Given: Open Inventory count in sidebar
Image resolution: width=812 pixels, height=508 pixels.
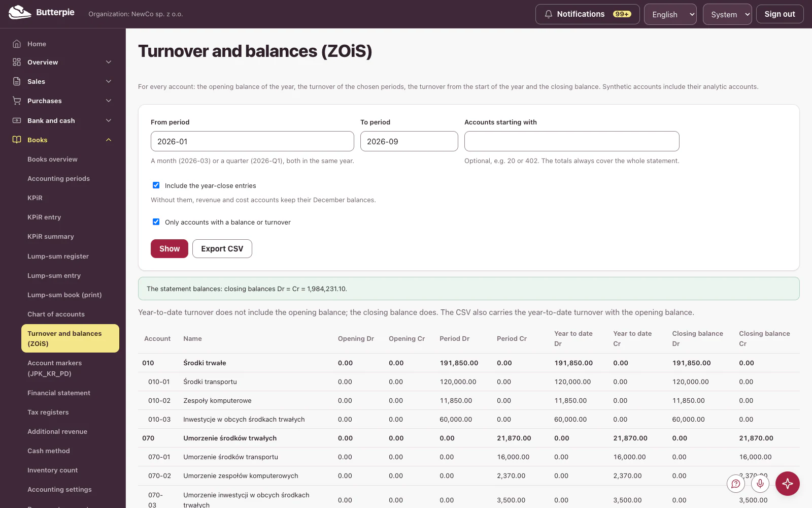Looking at the screenshot, I should click(x=53, y=470).
